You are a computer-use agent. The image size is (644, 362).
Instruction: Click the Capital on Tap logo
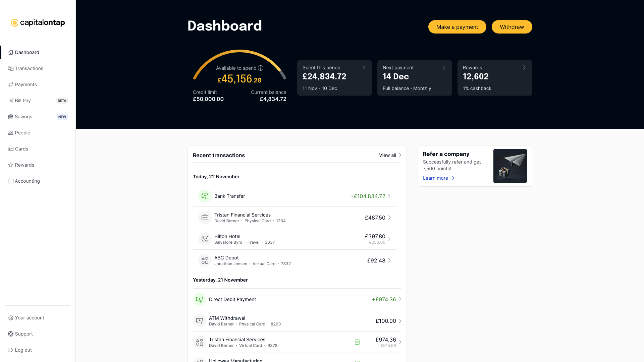tap(38, 22)
